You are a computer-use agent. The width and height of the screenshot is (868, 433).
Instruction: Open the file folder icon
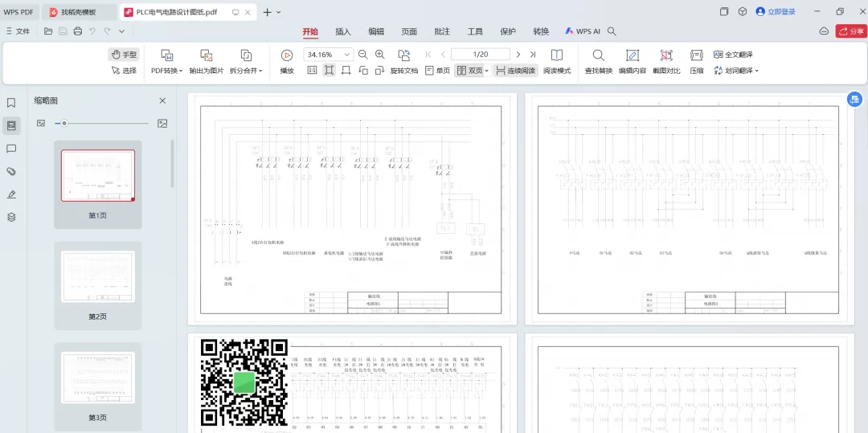tap(49, 31)
